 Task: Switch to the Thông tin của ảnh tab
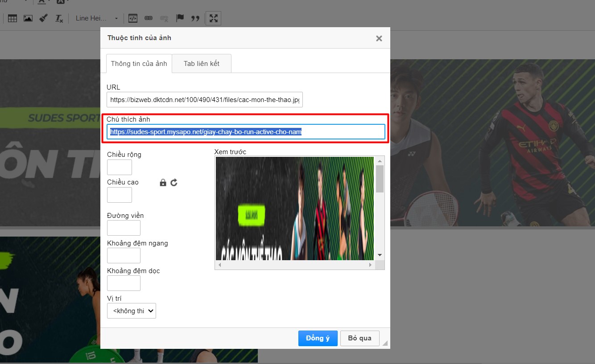point(139,64)
